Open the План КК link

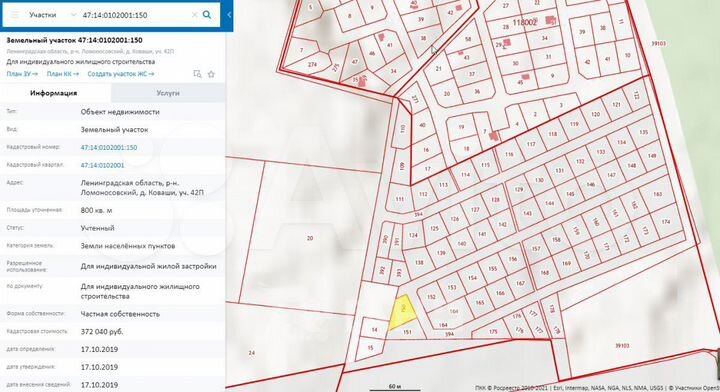(63, 74)
